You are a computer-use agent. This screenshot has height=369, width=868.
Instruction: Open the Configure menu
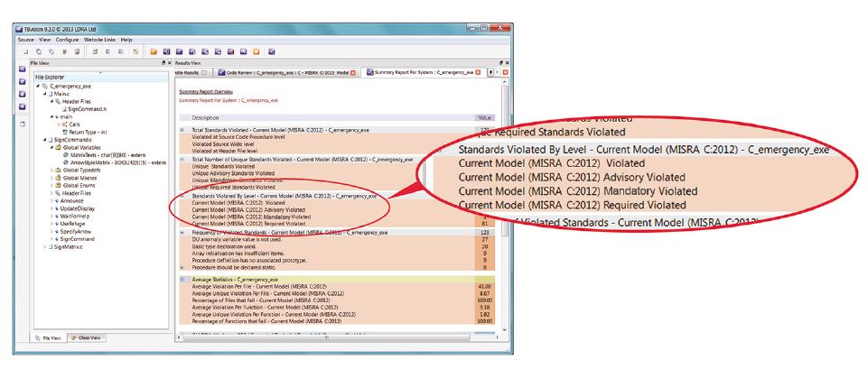pyautogui.click(x=67, y=40)
